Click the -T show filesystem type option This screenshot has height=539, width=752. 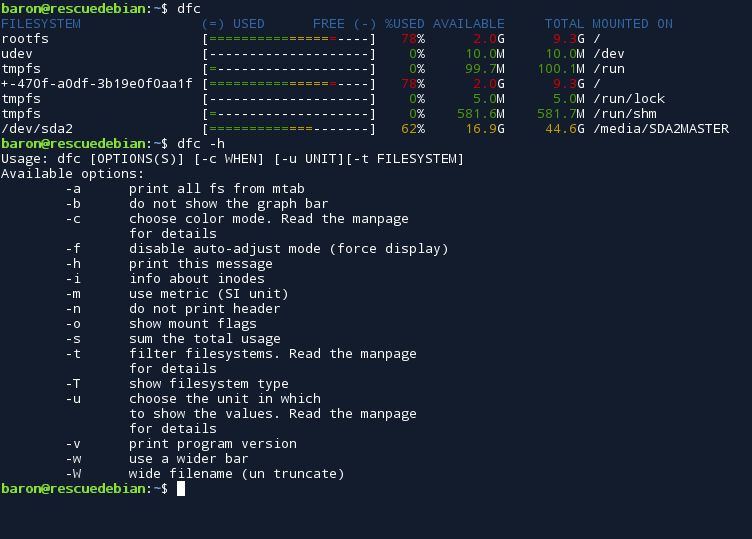coord(177,384)
